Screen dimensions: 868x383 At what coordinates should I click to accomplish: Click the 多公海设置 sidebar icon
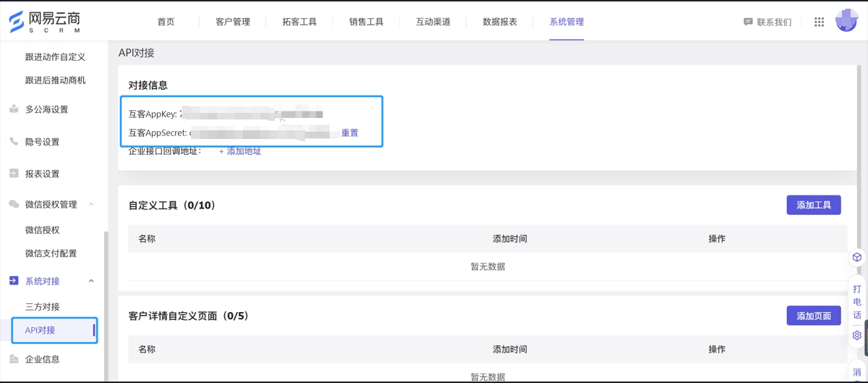point(14,109)
